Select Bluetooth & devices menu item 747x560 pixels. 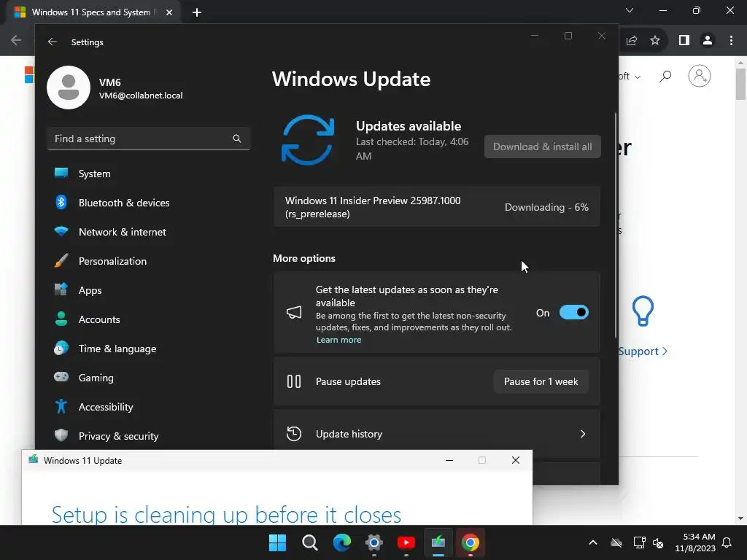point(149,203)
